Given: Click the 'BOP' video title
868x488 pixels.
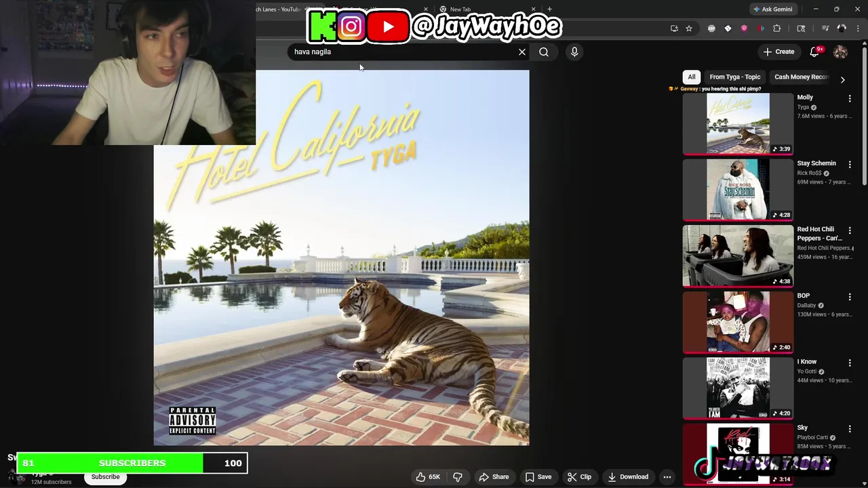Looking at the screenshot, I should point(804,296).
